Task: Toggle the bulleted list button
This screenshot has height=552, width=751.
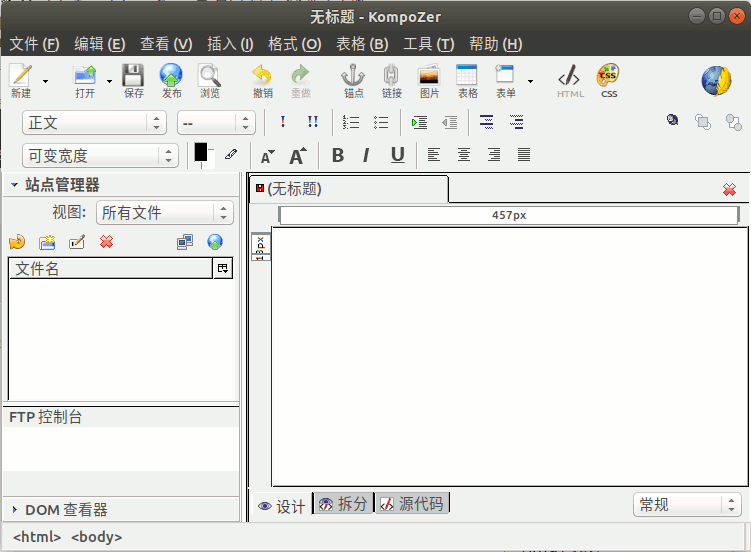Action: tap(381, 122)
